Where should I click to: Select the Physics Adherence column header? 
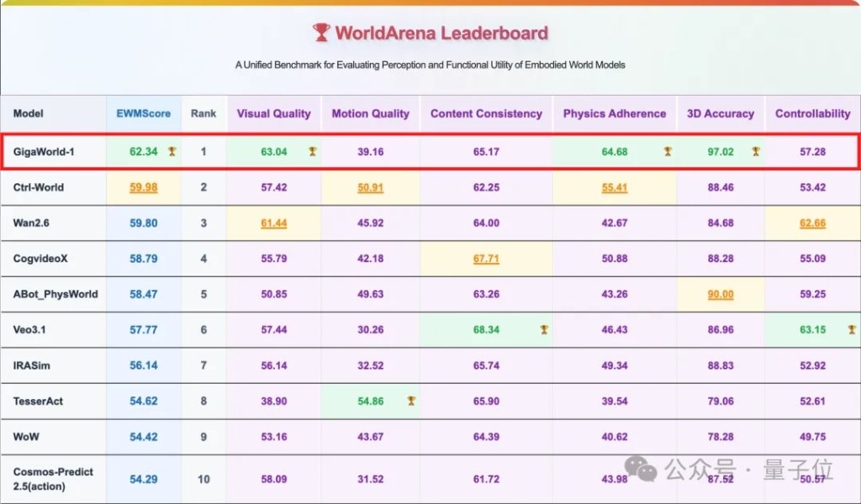614,113
